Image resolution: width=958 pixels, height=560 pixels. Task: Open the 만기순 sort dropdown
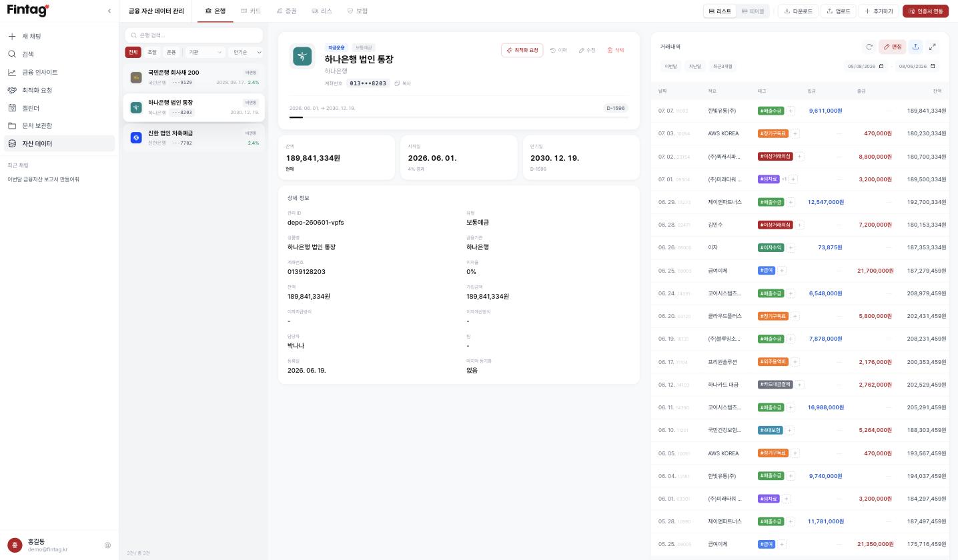(246, 52)
